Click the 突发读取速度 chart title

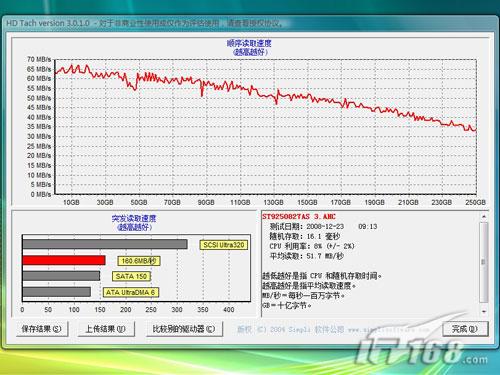(134, 219)
